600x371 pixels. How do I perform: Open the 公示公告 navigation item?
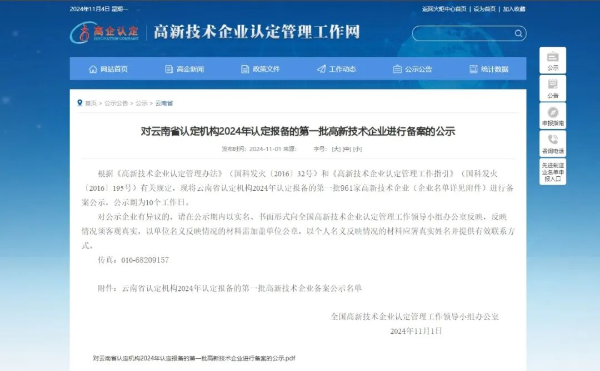click(x=412, y=69)
